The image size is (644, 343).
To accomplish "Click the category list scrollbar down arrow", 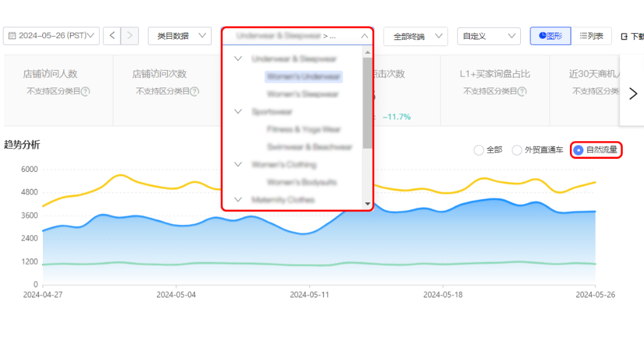I will click(368, 203).
